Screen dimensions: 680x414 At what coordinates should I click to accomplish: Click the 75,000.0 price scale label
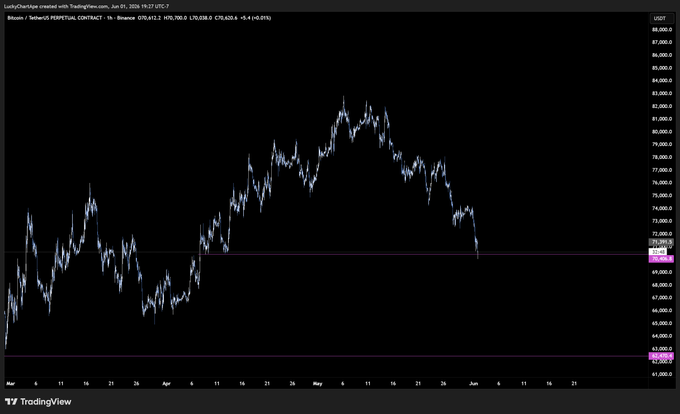point(662,196)
